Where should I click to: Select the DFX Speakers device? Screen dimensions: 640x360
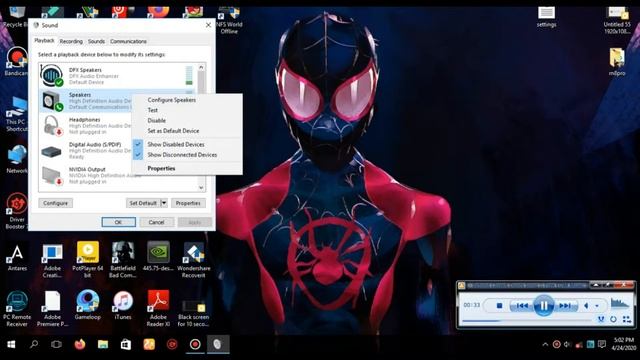[x=118, y=76]
